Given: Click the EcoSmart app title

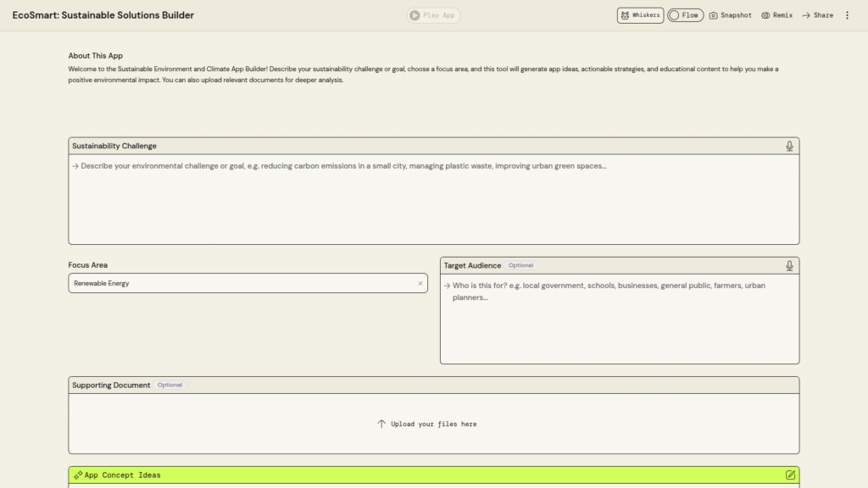Looking at the screenshot, I should point(103,15).
